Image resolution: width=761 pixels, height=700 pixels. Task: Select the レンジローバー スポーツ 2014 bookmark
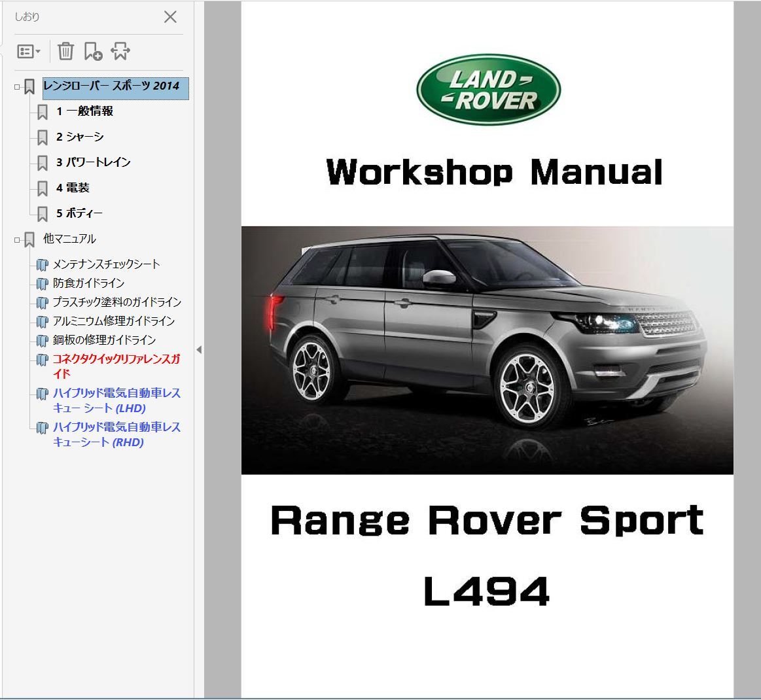(x=116, y=88)
